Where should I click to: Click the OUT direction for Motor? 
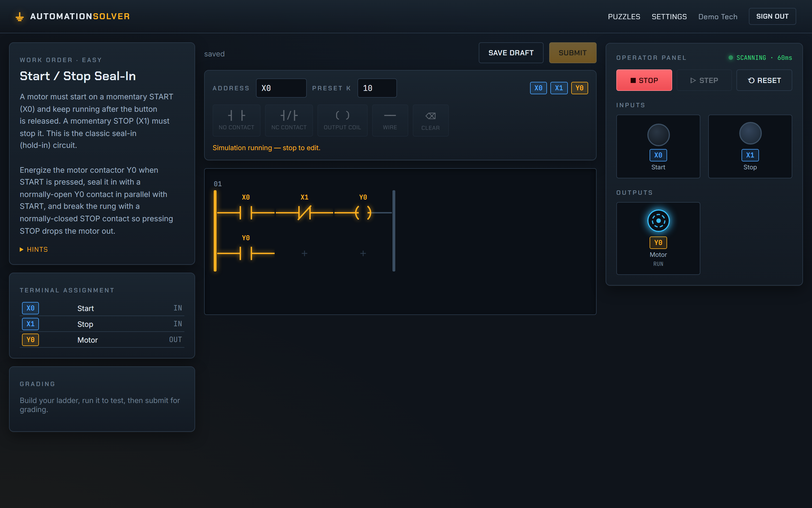pyautogui.click(x=175, y=340)
